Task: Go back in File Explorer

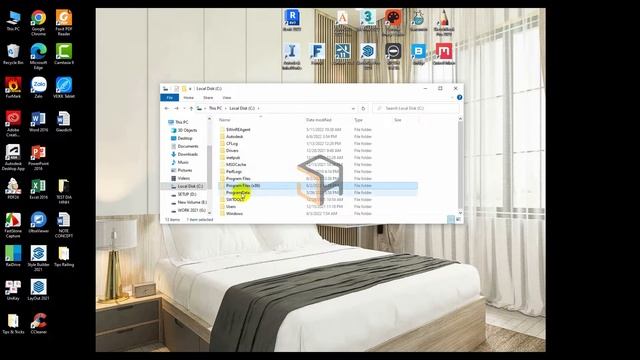Action: [x=167, y=108]
